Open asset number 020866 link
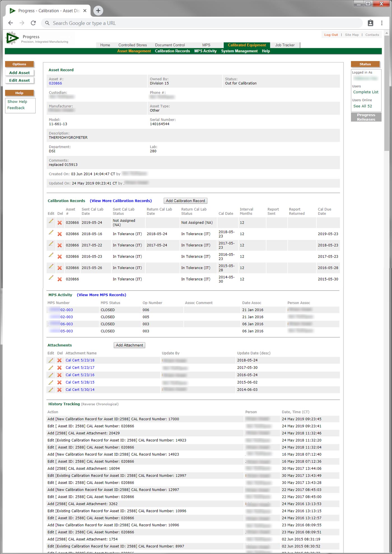 55,83
